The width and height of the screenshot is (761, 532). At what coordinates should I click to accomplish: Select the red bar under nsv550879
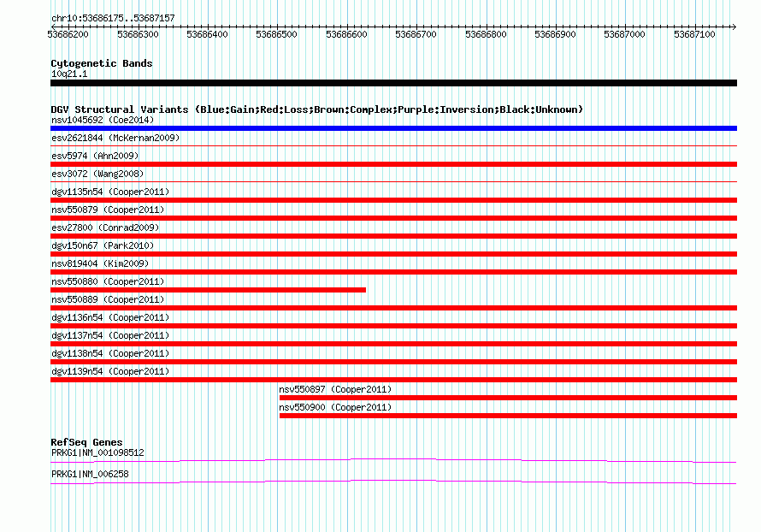(393, 218)
